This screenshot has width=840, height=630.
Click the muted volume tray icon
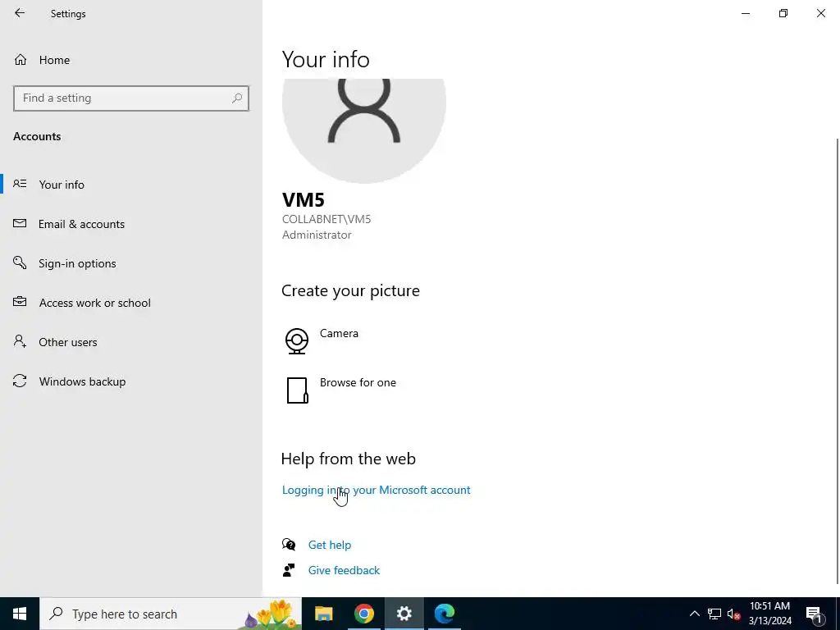[x=733, y=614]
